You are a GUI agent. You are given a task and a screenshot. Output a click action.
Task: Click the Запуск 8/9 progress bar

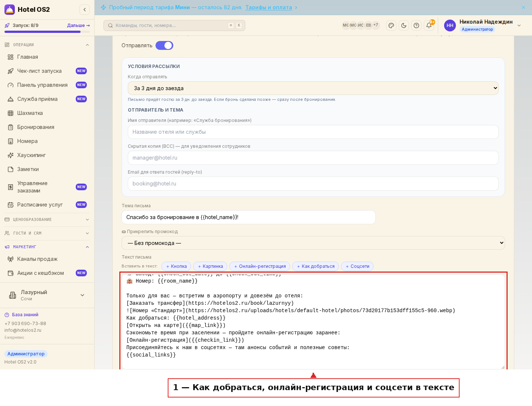point(47,32)
